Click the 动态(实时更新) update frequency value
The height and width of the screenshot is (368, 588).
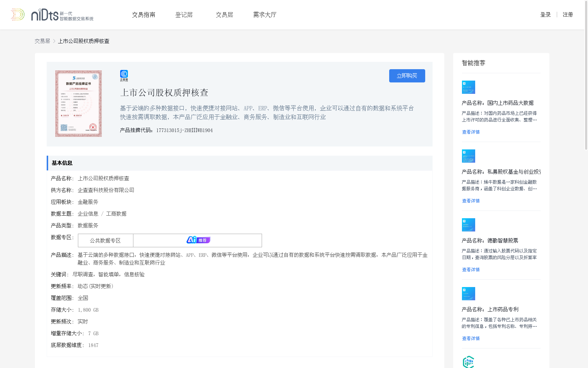(x=96, y=286)
